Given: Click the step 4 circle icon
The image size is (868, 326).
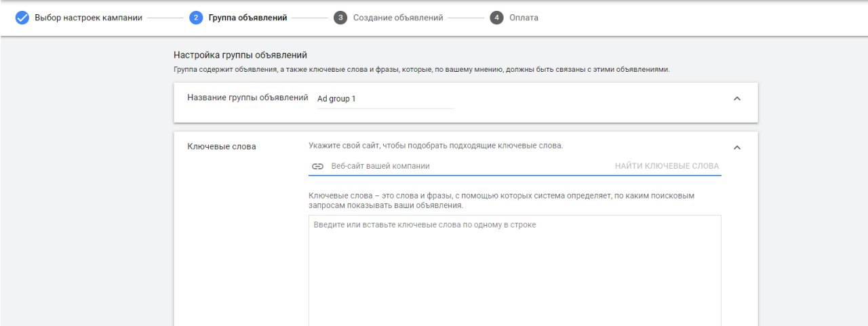Looking at the screenshot, I should click(496, 18).
